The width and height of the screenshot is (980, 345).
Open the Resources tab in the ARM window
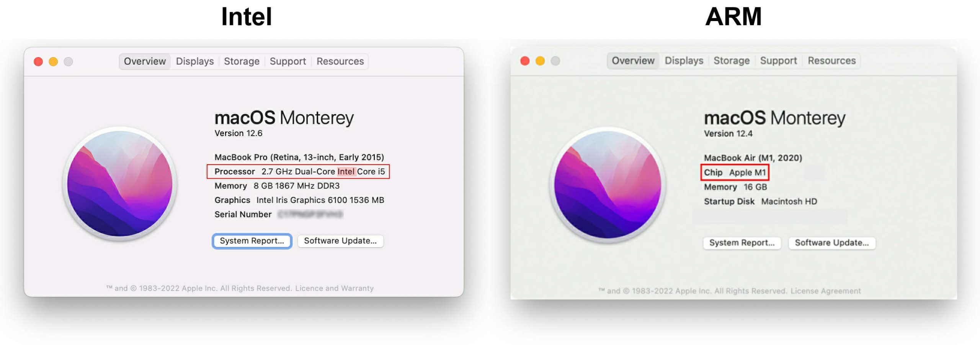click(x=831, y=61)
